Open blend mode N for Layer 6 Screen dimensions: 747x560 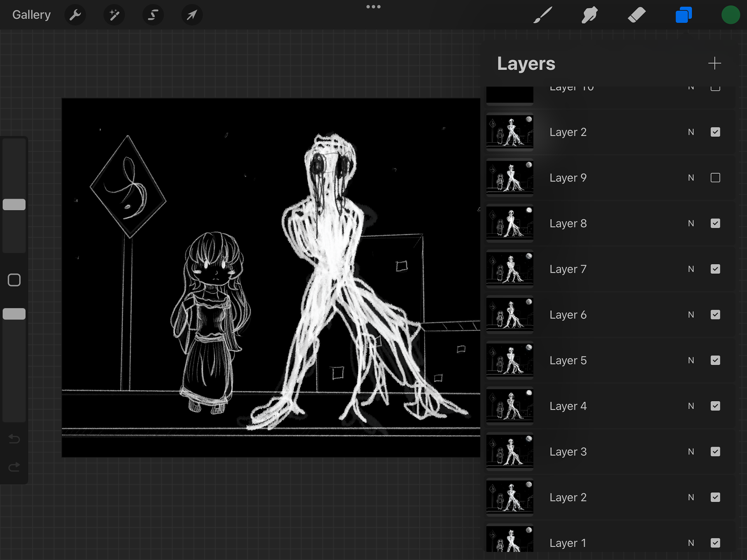691,315
